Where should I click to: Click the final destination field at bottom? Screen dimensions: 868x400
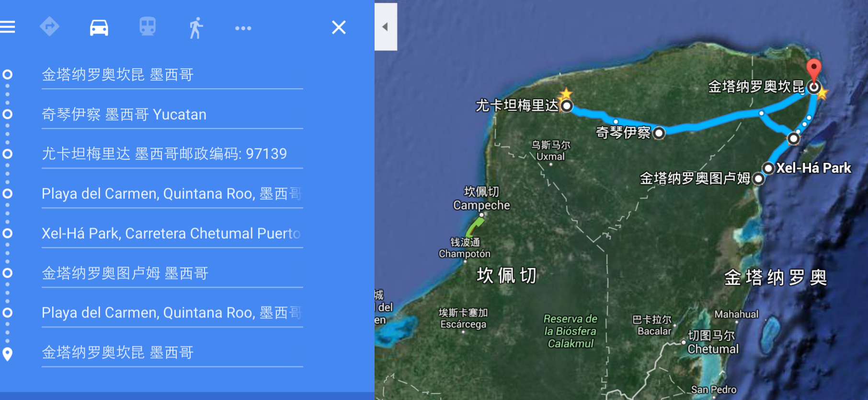pos(171,353)
